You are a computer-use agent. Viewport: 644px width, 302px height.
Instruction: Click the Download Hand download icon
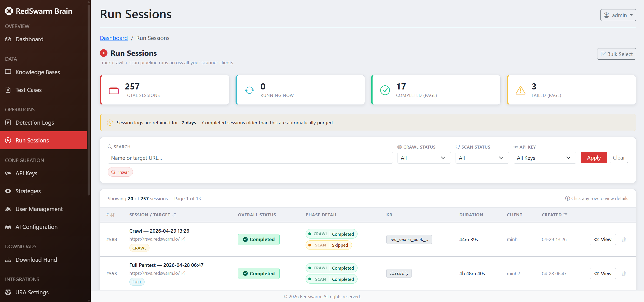coord(8,259)
